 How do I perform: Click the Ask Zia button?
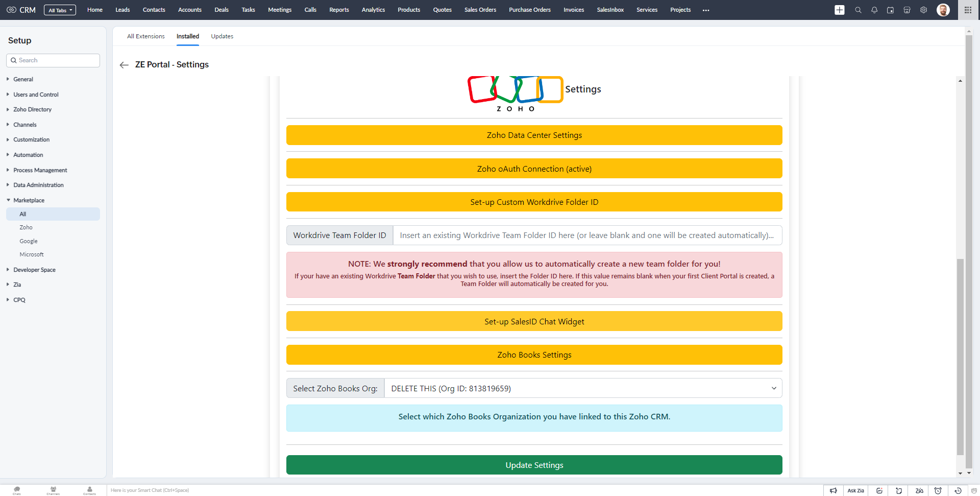click(855, 490)
